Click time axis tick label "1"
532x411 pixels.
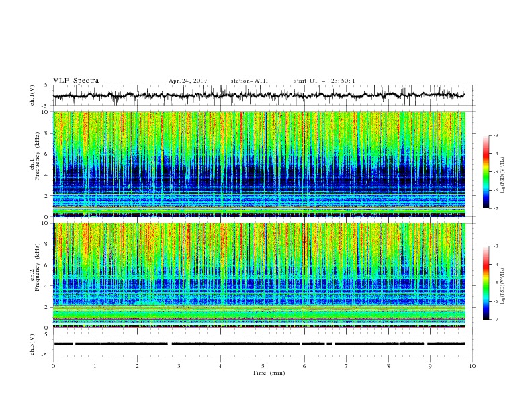pos(95,366)
